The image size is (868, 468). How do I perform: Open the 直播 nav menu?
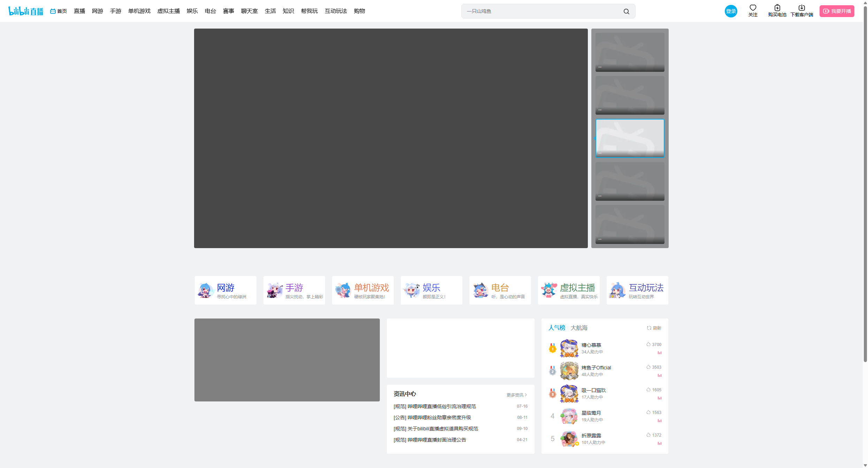[x=79, y=11]
